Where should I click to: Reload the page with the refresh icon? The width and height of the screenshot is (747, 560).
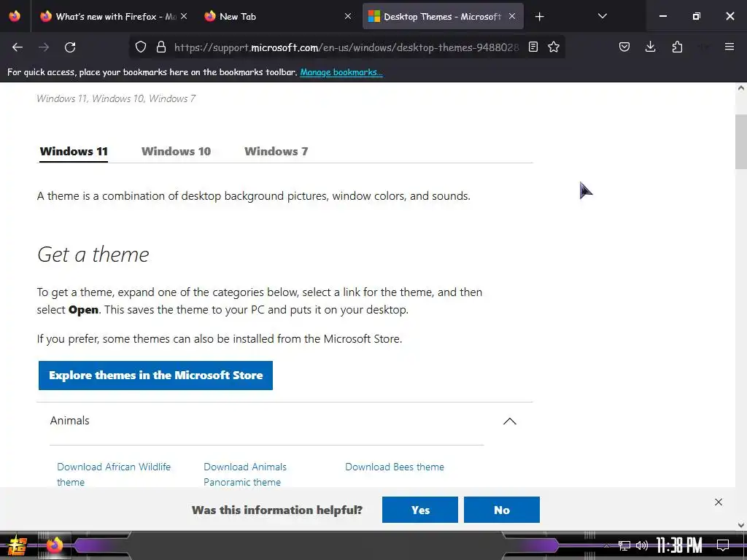pyautogui.click(x=70, y=47)
